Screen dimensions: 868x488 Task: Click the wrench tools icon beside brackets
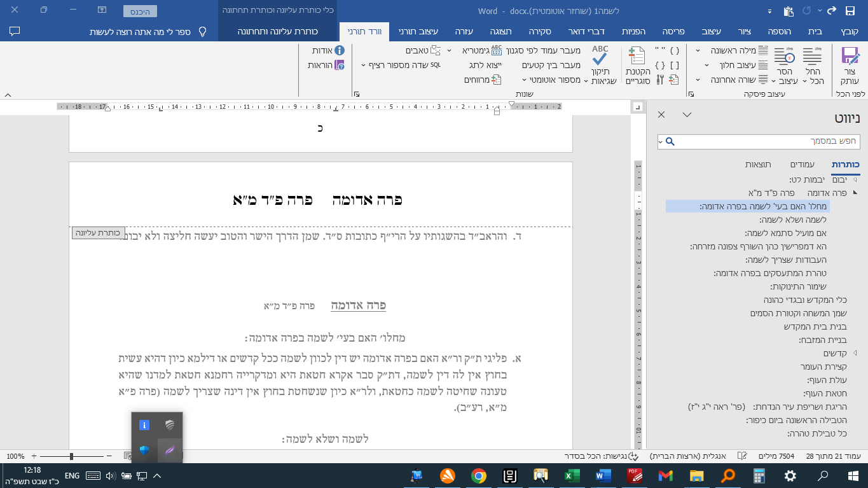tap(659, 80)
